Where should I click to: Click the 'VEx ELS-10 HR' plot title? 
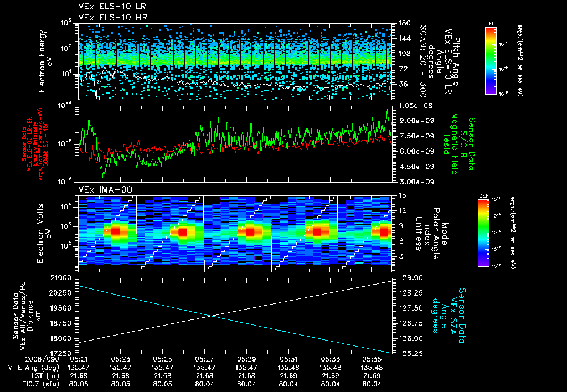[x=113, y=17]
